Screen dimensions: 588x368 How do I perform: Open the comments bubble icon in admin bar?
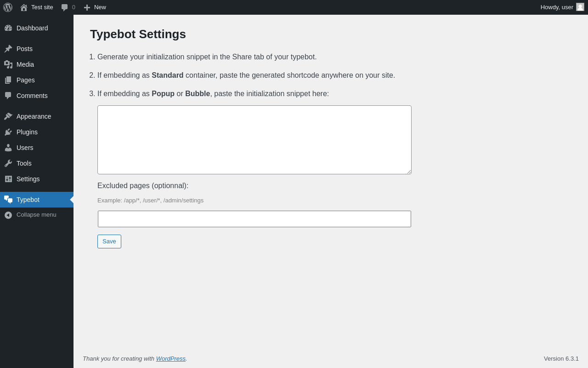click(x=65, y=7)
